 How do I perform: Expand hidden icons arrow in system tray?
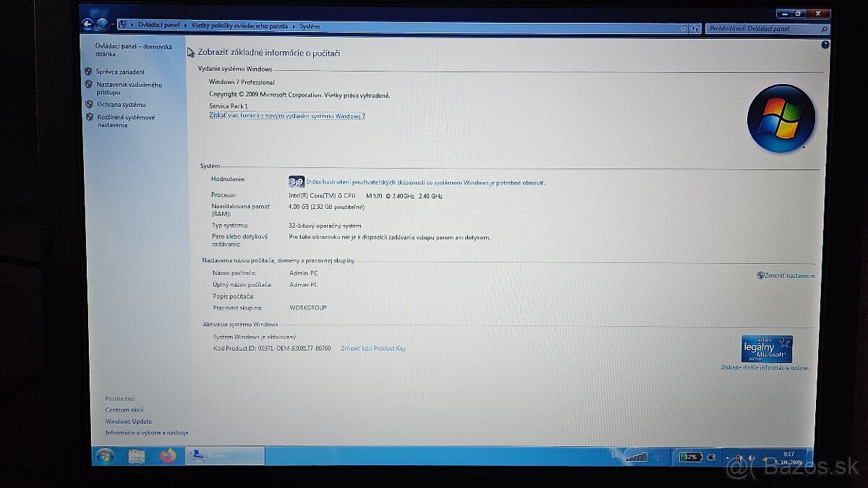pos(727,457)
